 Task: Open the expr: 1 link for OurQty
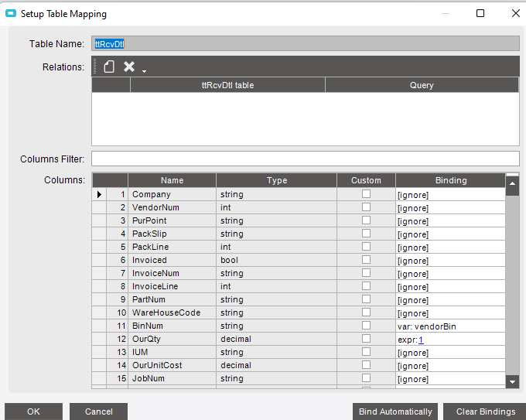421,340
